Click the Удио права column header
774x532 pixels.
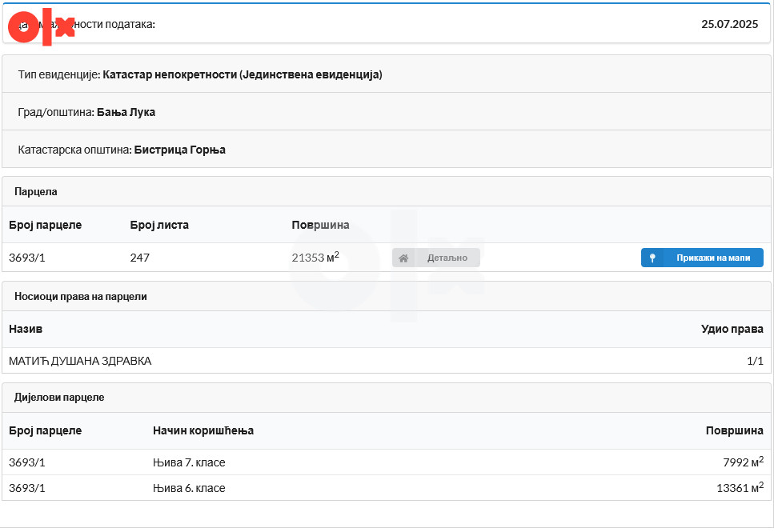[x=732, y=329]
